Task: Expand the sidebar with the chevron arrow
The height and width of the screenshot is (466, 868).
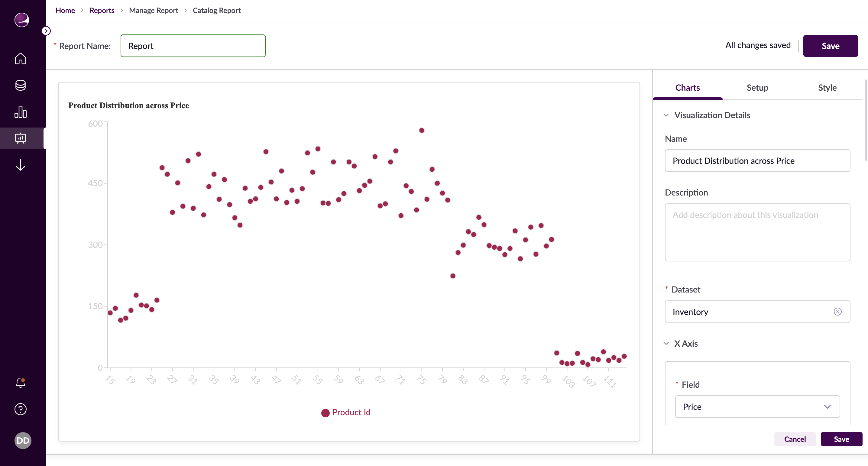Action: click(x=46, y=31)
